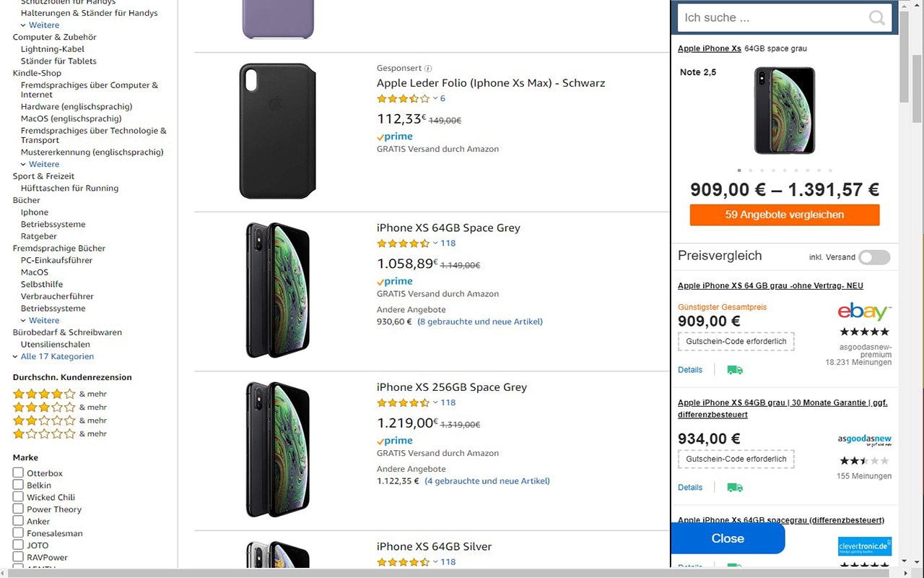Screen dimensions: 924x578
Task: Click the delivery truck icon under eBay offer
Action: pos(735,370)
